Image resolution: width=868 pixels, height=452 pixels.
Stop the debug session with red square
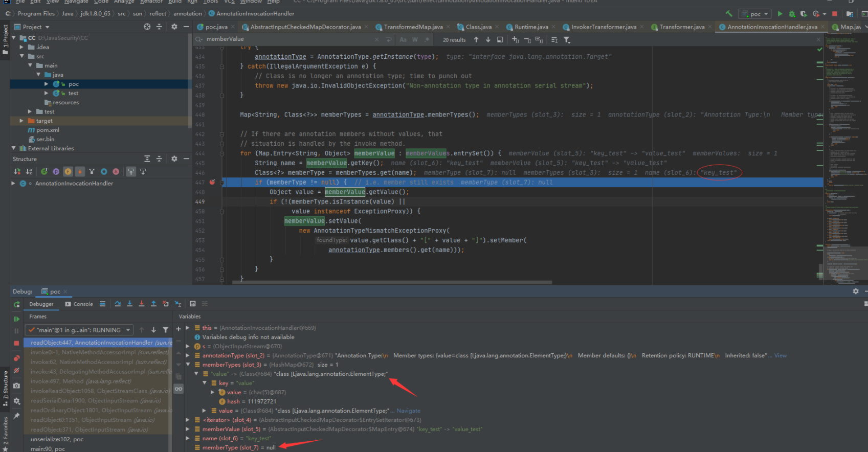(16, 343)
